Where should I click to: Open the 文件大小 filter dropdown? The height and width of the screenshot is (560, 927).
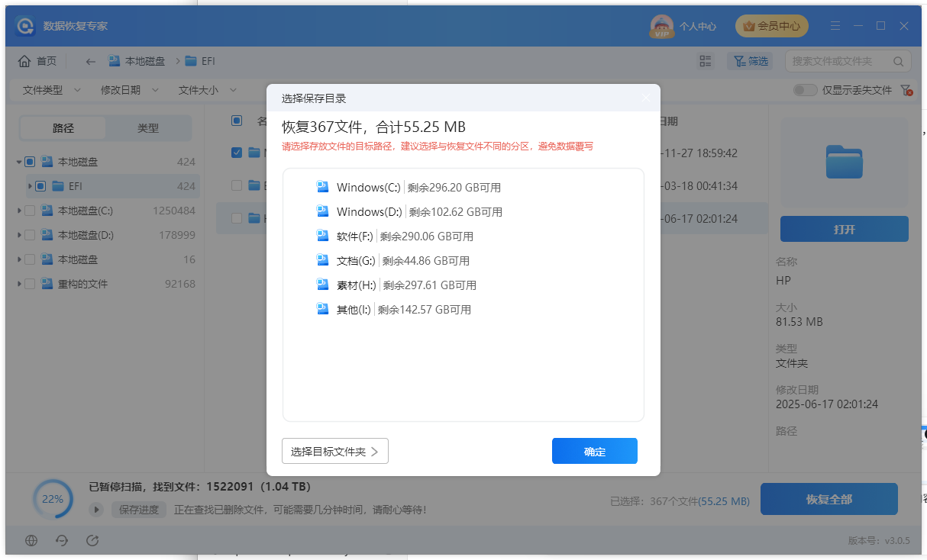coord(208,90)
